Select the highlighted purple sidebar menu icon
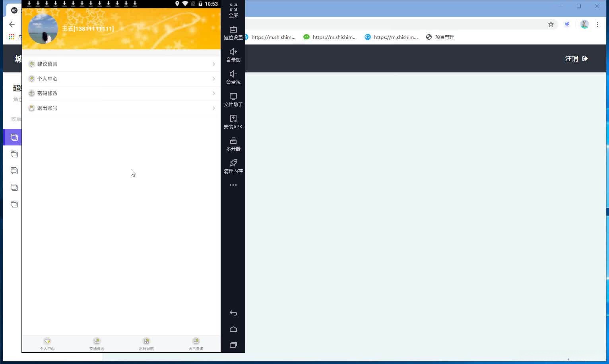 pos(14,137)
